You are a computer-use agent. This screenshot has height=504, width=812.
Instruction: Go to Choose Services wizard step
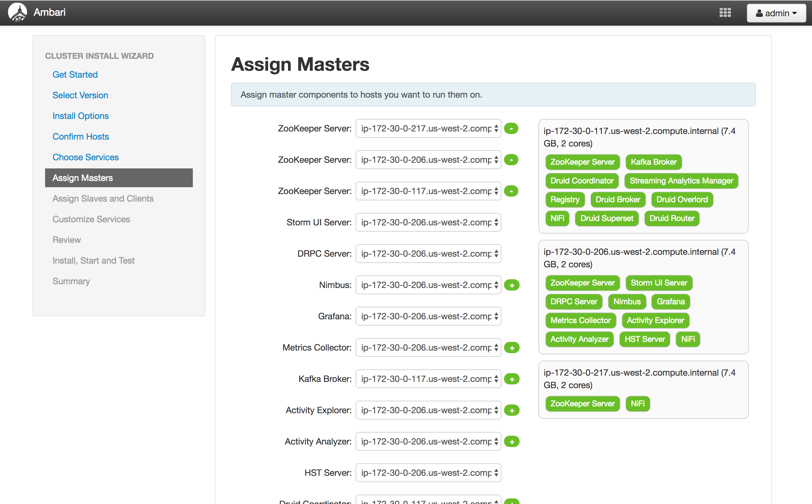[x=85, y=157]
